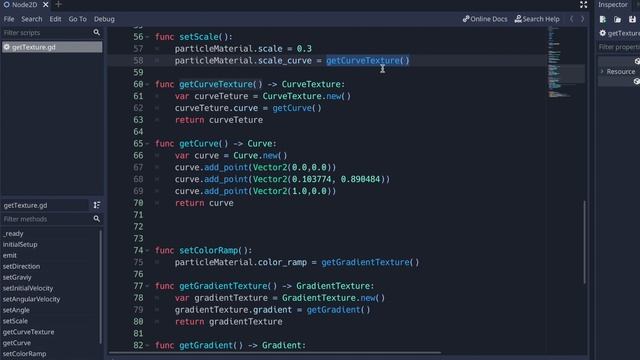
Task: Click the editor vertical scrollbar
Action: coord(584,242)
